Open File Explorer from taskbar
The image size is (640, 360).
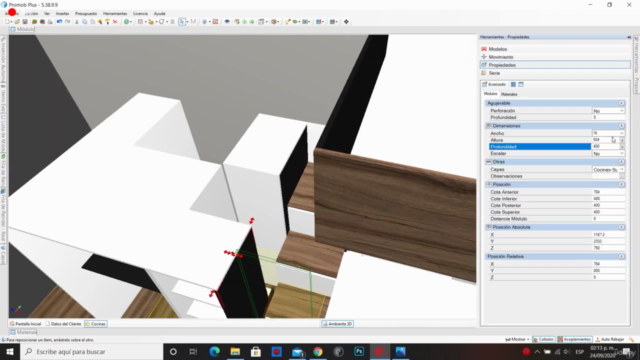point(235,351)
